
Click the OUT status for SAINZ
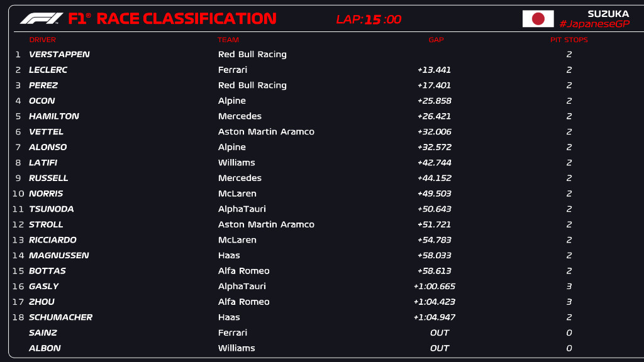(440, 332)
